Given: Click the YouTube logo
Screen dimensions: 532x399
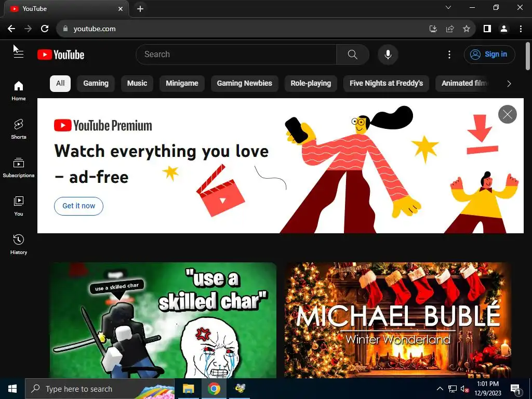Looking at the screenshot, I should [x=61, y=55].
